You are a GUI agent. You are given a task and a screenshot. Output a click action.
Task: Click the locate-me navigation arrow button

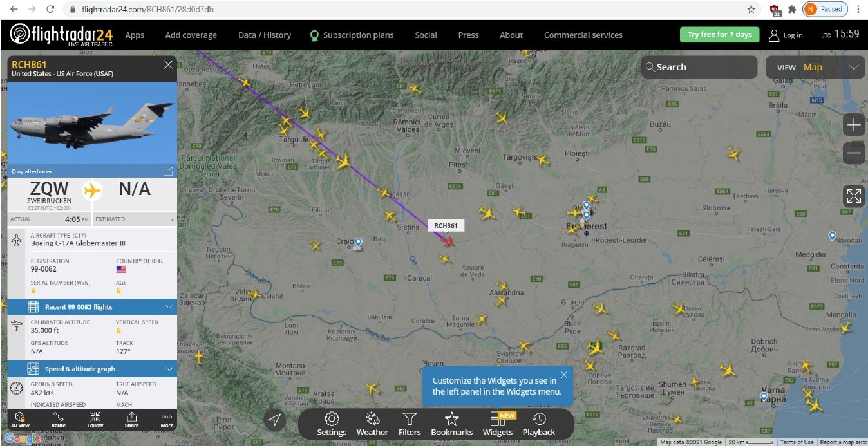click(x=275, y=420)
